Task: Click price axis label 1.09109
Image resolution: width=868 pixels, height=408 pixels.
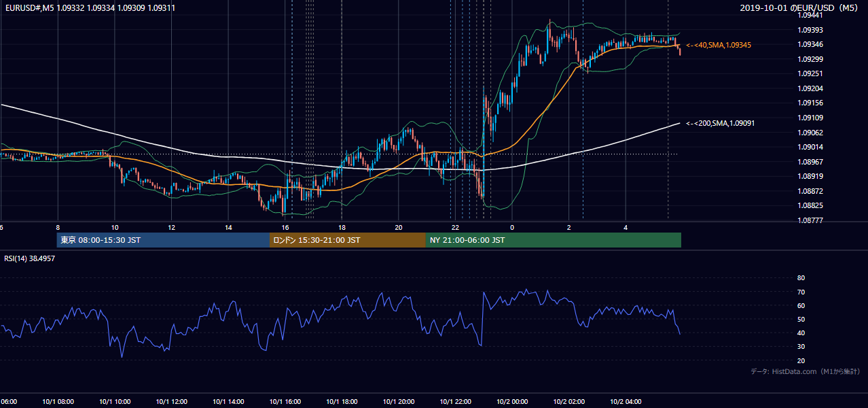Action: click(x=810, y=118)
